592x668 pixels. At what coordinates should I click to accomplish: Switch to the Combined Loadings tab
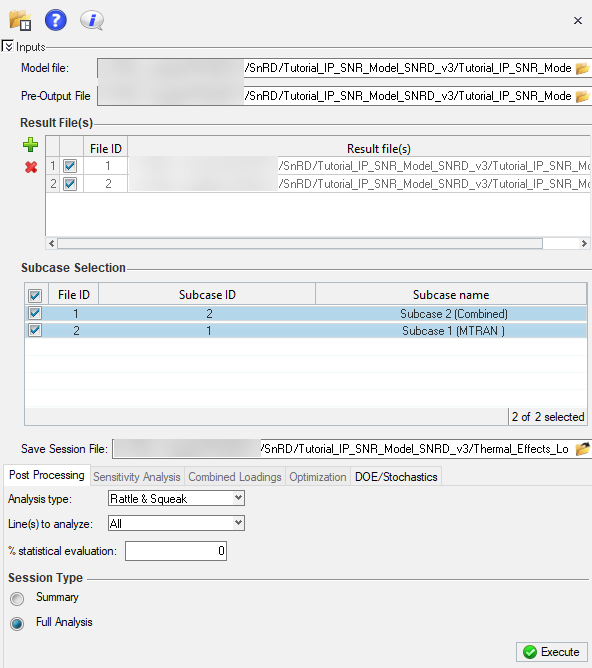pyautogui.click(x=235, y=477)
